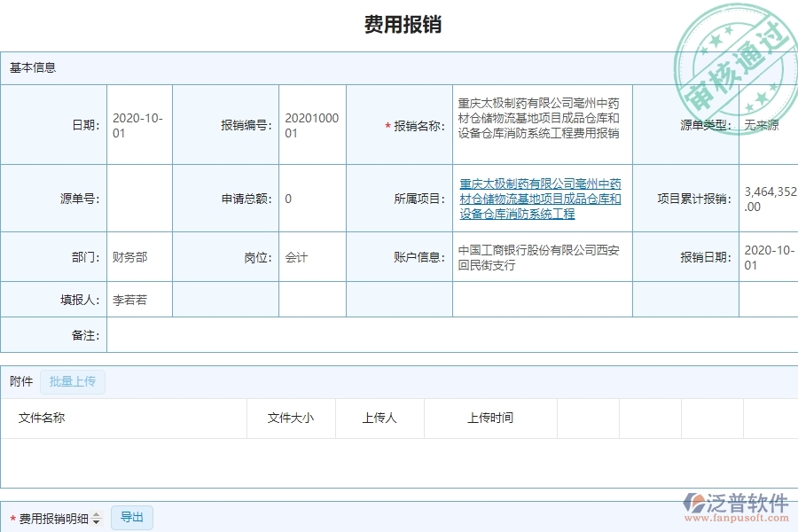
Task: Click the 日期 date field
Action: [x=137, y=124]
